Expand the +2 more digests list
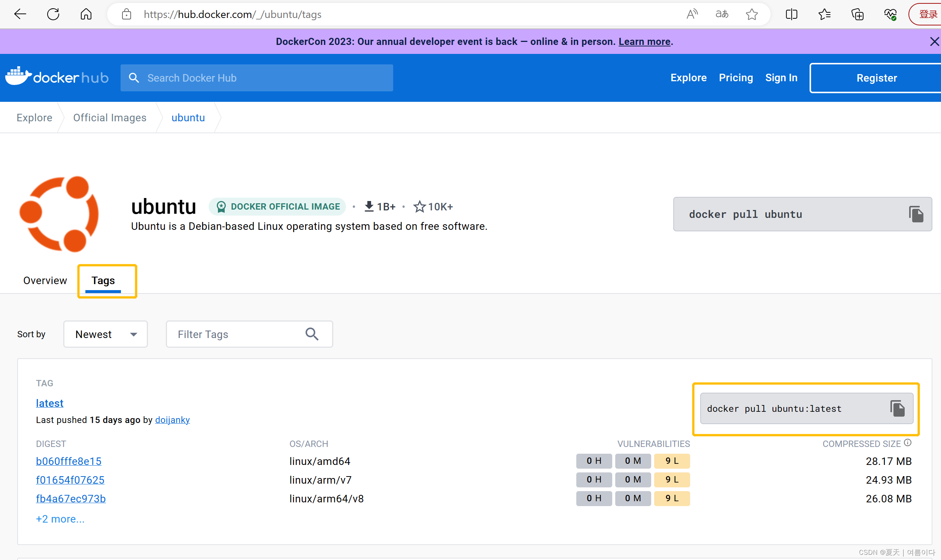The height and width of the screenshot is (560, 941). (x=60, y=519)
